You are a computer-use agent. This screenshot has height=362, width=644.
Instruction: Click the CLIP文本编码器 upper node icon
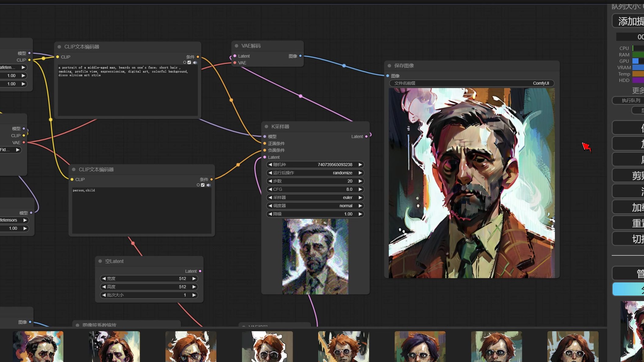[x=59, y=46]
